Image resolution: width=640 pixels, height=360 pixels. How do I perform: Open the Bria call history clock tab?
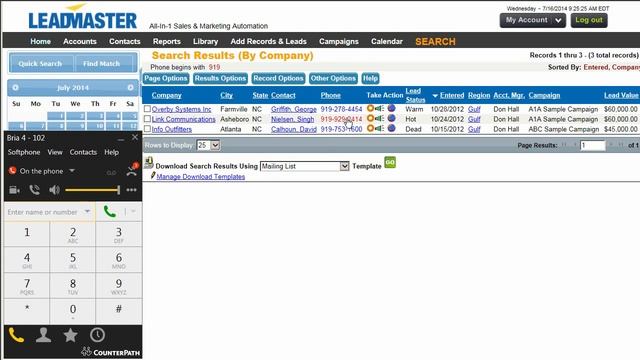(98, 335)
